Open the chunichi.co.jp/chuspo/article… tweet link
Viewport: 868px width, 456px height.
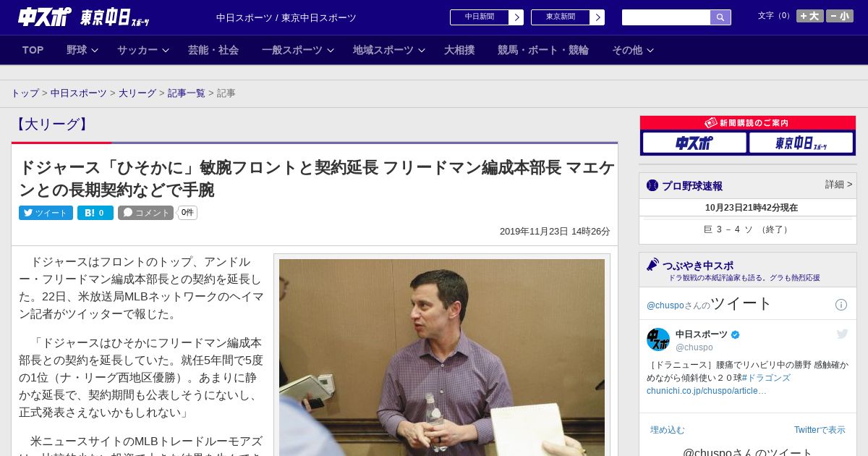coord(707,391)
